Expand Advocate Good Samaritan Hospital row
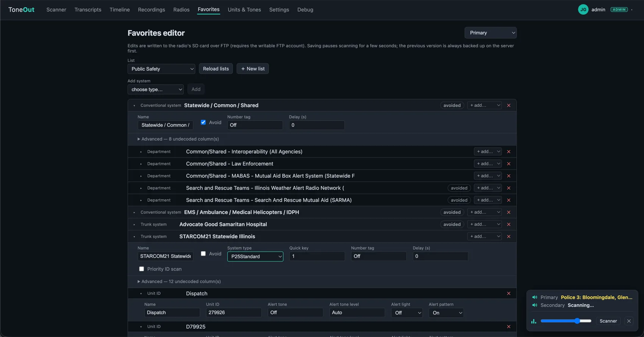644x337 pixels. click(x=134, y=225)
